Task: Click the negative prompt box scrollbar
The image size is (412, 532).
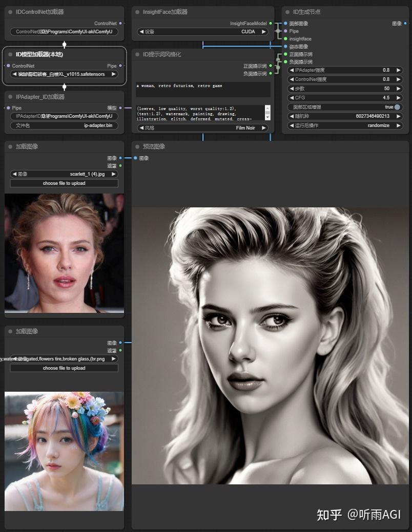Action: 267,113
